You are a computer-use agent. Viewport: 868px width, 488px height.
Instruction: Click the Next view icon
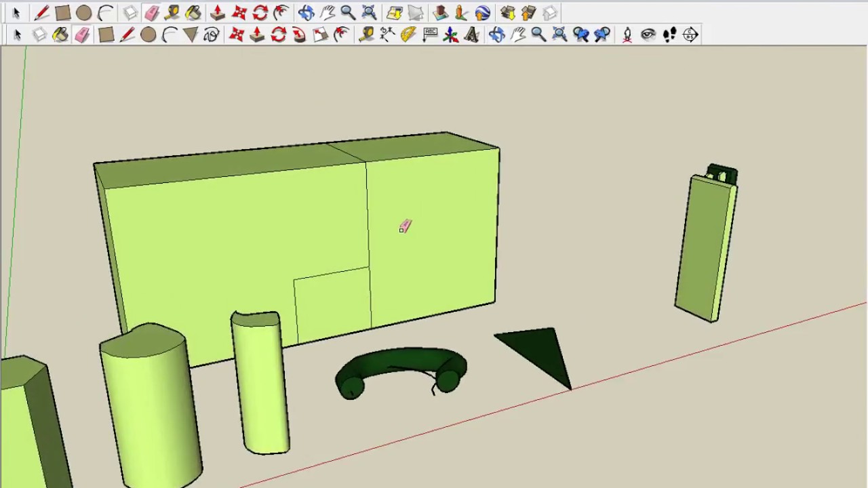(x=601, y=35)
